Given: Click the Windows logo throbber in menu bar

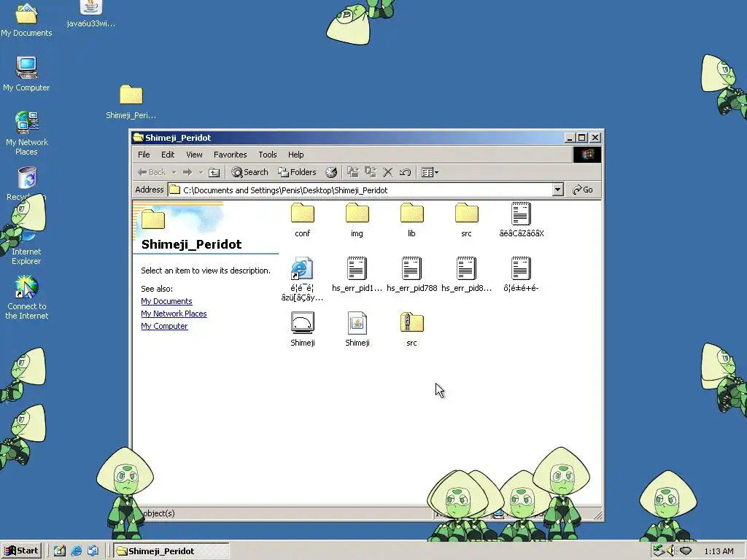Looking at the screenshot, I should pyautogui.click(x=587, y=155).
